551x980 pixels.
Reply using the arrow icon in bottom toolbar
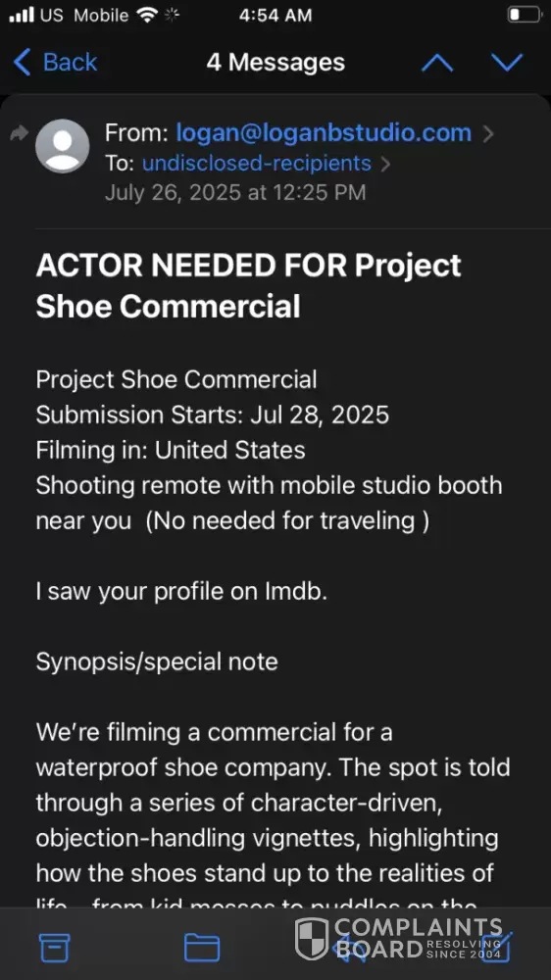pyautogui.click(x=349, y=948)
